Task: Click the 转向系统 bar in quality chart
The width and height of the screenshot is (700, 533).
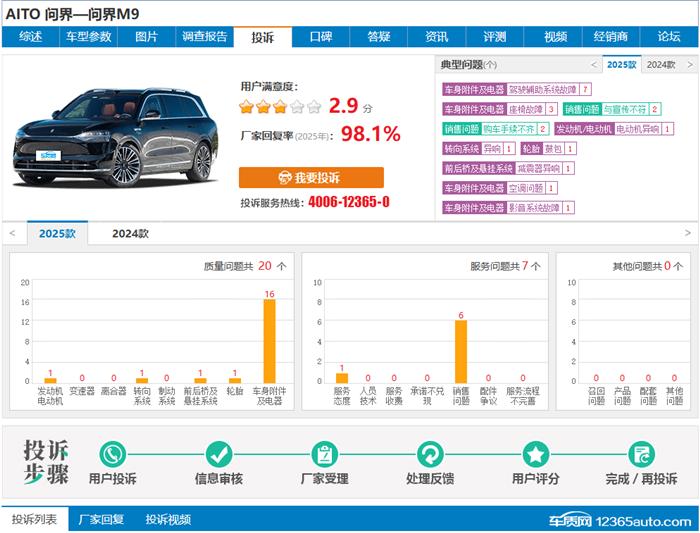Action: click(142, 380)
